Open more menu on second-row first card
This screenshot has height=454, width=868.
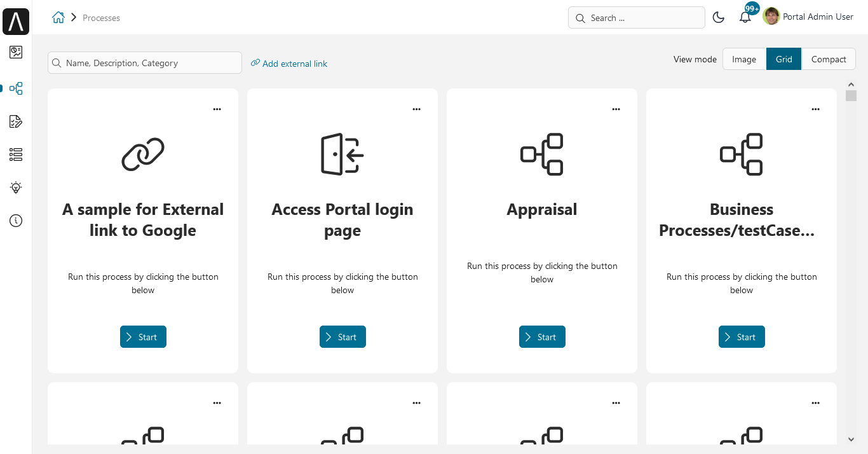pyautogui.click(x=217, y=403)
